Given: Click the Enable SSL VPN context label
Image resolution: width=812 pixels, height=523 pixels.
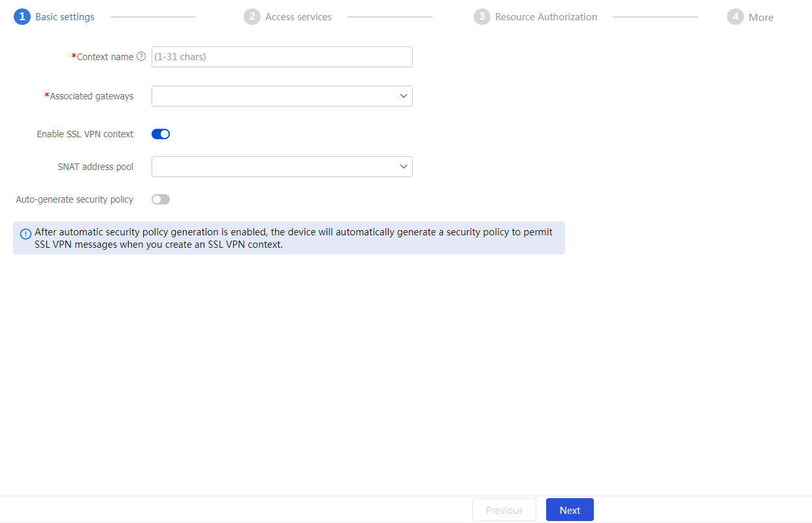Looking at the screenshot, I should tap(85, 134).
